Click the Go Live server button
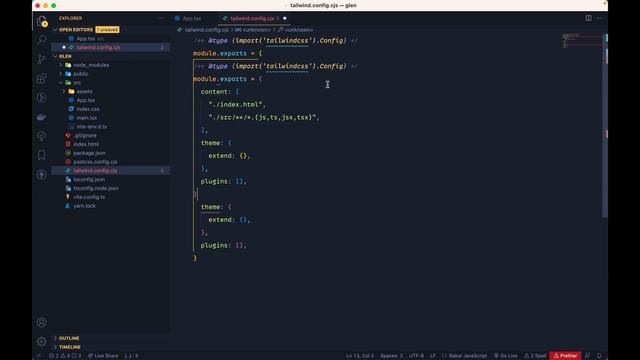Screen dimensions: 640x360 click(x=505, y=356)
